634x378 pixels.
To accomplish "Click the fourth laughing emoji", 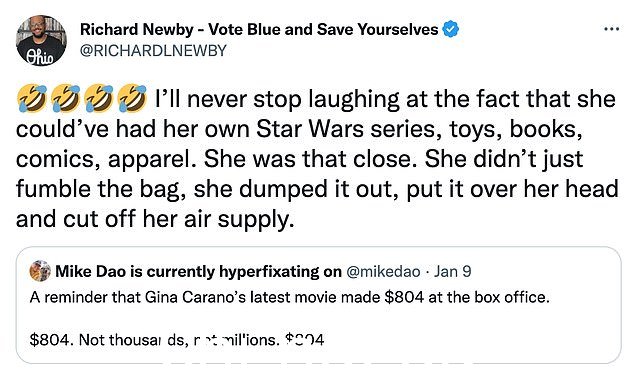I will pos(132,98).
